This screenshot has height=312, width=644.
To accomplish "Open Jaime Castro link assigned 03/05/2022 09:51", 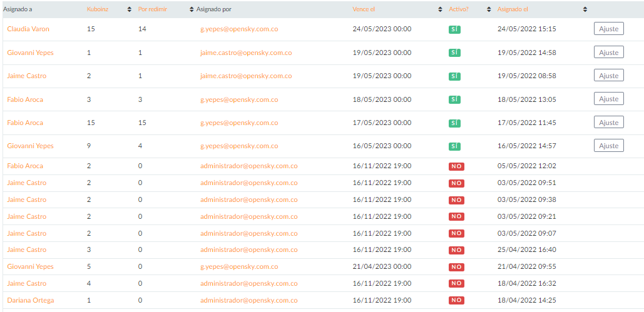I will click(x=27, y=183).
